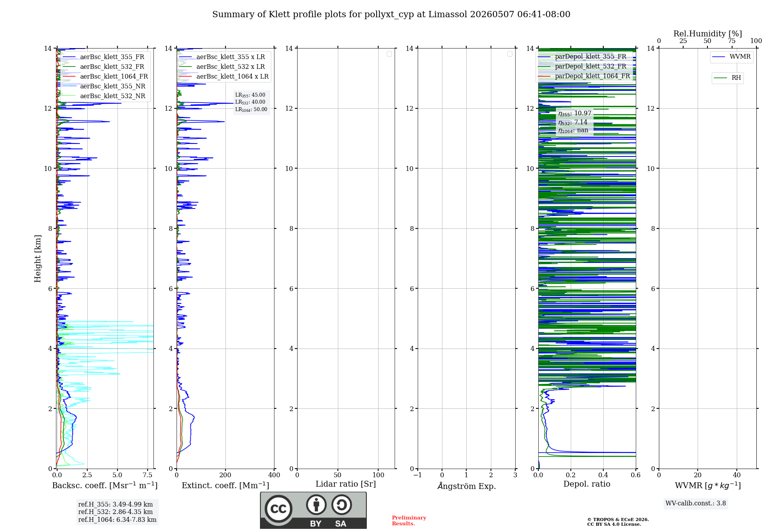Click the 'Ångström Exp.' axis label
Screen dimensions: 783x532
click(x=467, y=486)
